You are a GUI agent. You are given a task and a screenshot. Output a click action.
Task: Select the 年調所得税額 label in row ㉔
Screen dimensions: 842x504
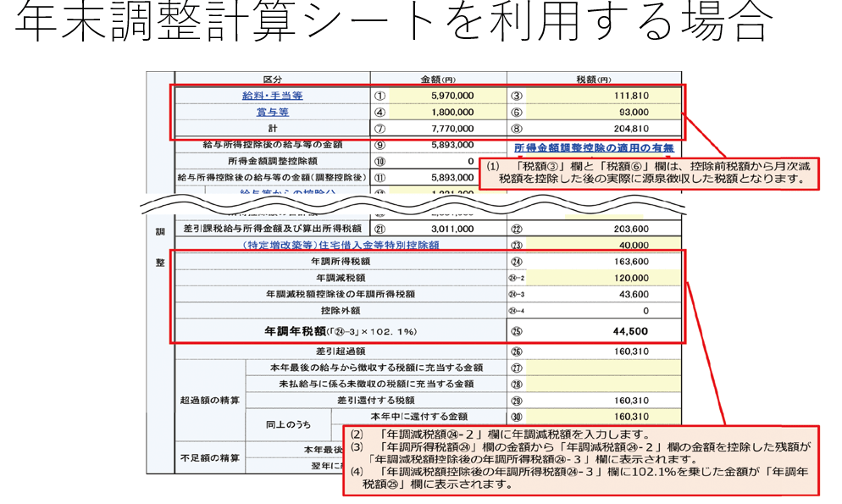tap(341, 262)
